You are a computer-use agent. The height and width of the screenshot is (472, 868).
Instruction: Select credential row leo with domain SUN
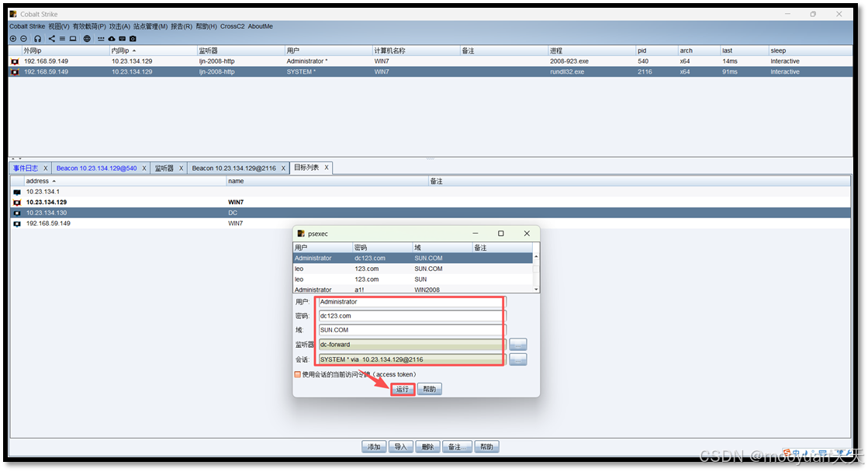413,279
